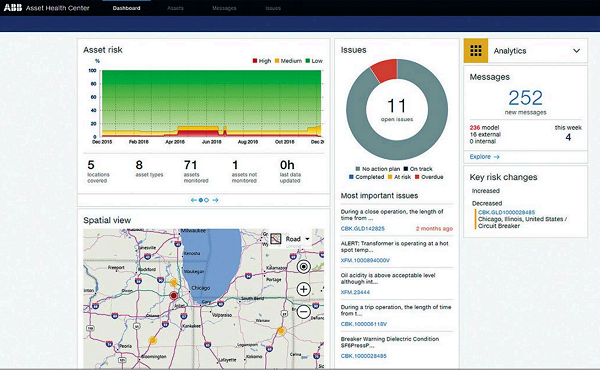Click the 252 new messages count
This screenshot has width=600, height=370.
pos(525,98)
